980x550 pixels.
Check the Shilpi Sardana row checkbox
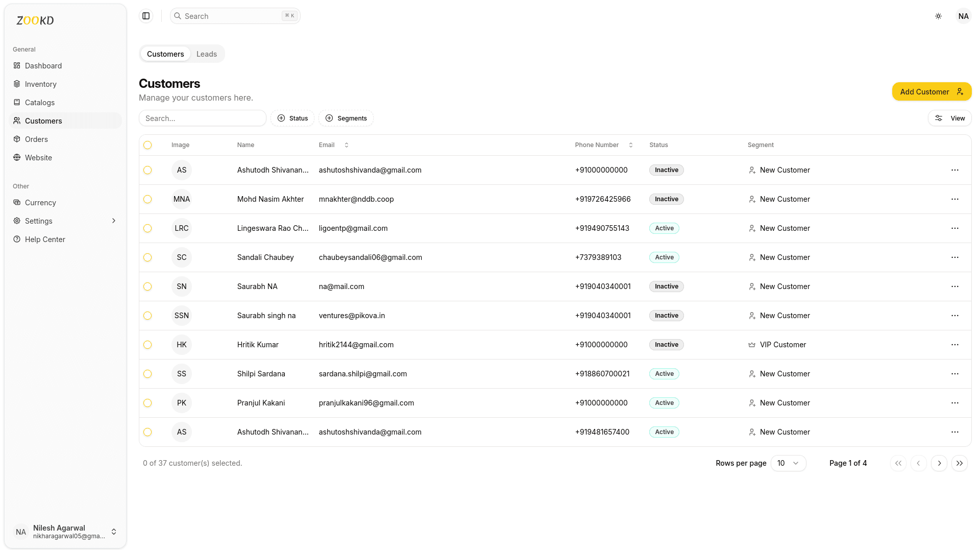tap(148, 374)
